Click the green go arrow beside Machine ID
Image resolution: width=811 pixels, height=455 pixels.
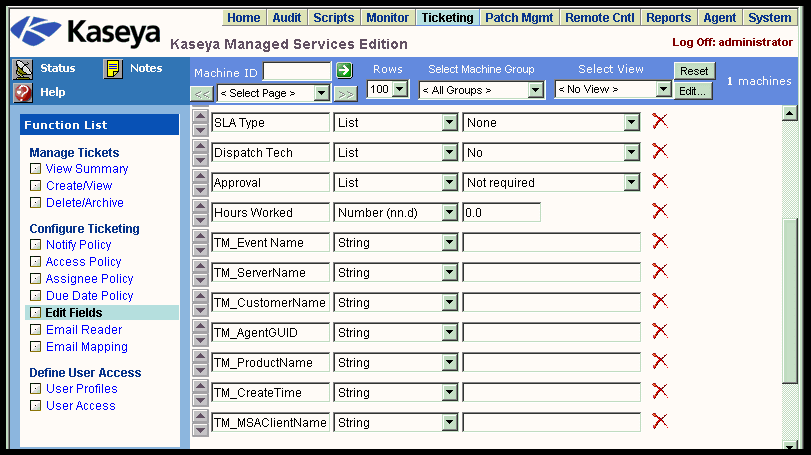pyautogui.click(x=344, y=70)
